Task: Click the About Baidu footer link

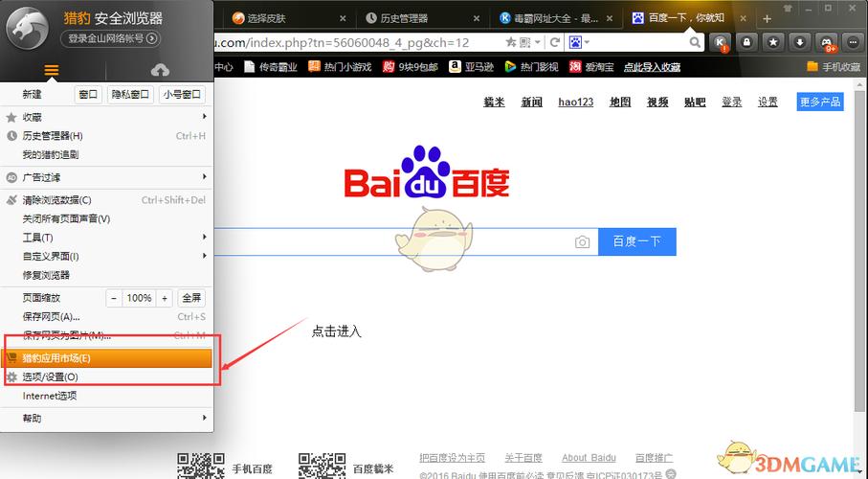Action: click(589, 458)
